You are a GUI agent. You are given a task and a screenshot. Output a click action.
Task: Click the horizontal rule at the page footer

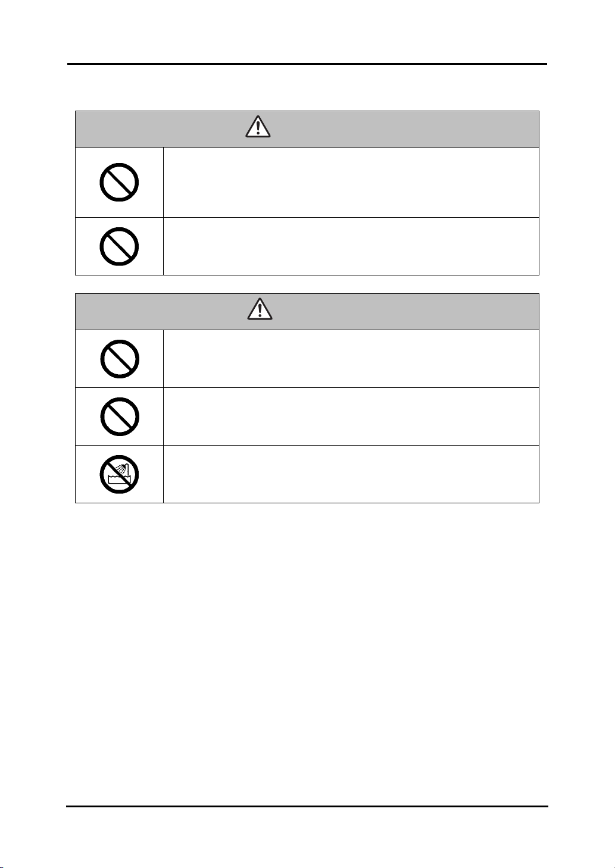(x=307, y=806)
